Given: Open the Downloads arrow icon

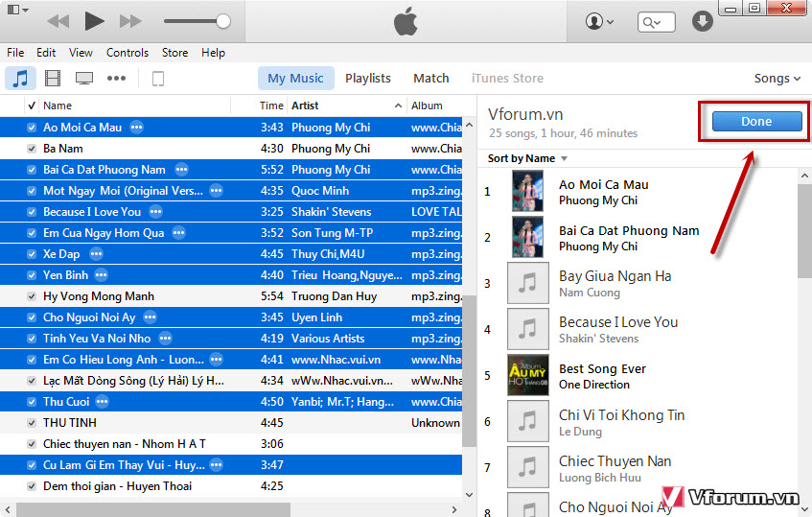Looking at the screenshot, I should pyautogui.click(x=702, y=21).
